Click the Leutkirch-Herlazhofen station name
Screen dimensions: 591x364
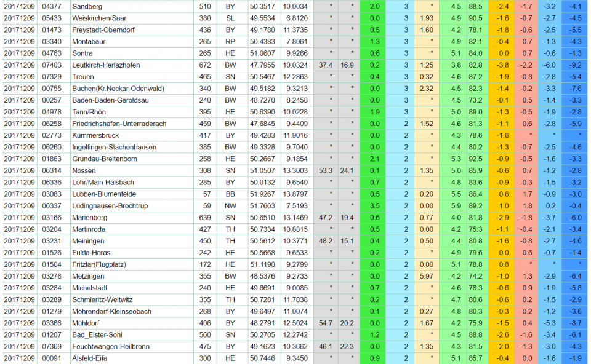(106, 65)
